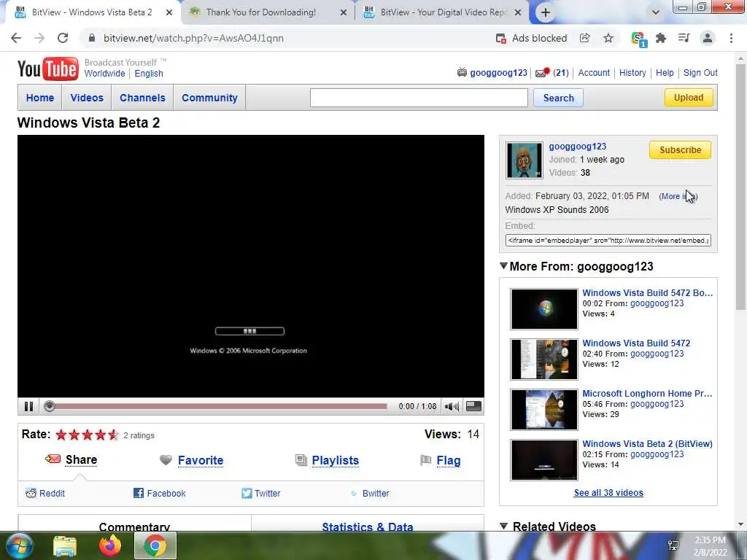This screenshot has width=747, height=560.
Task: Go back to previous page
Action: (x=16, y=38)
